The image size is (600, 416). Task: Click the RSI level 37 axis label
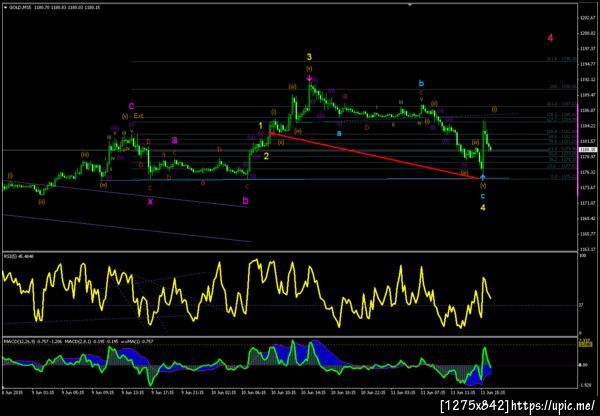tap(581, 305)
